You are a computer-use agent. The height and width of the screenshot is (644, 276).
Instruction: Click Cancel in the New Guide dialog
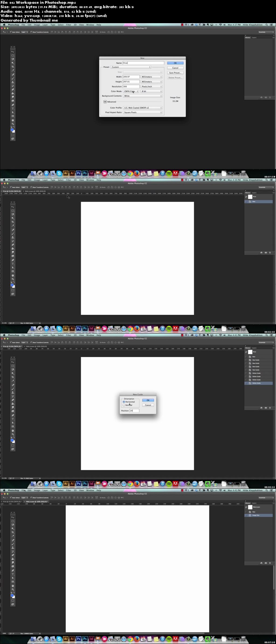click(x=148, y=405)
